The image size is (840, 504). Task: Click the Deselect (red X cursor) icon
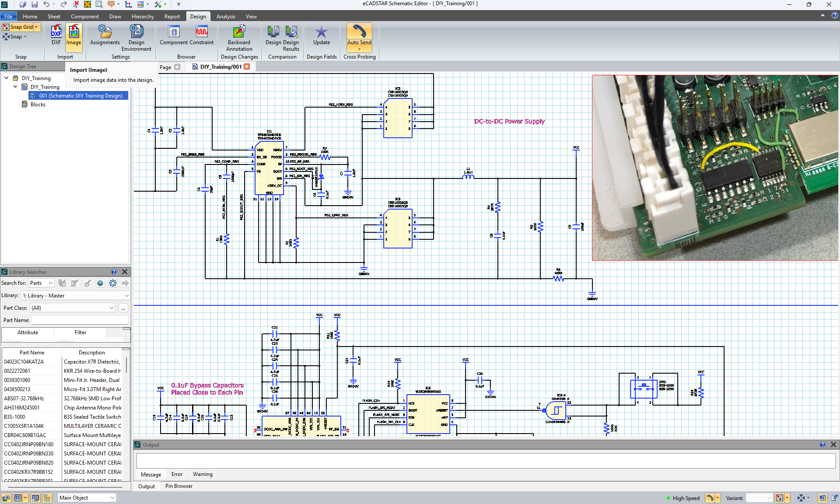tap(76, 4)
